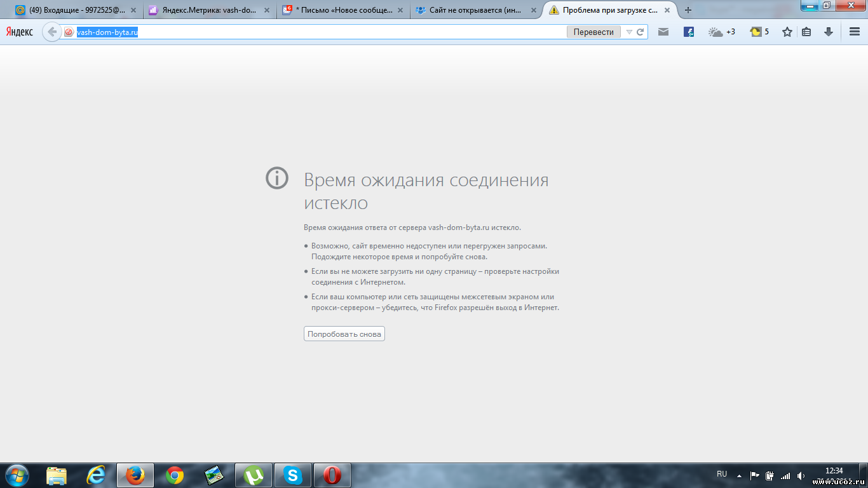Close the 'Входящие' mail tab
Screen dimensions: 868x488
[x=133, y=10]
